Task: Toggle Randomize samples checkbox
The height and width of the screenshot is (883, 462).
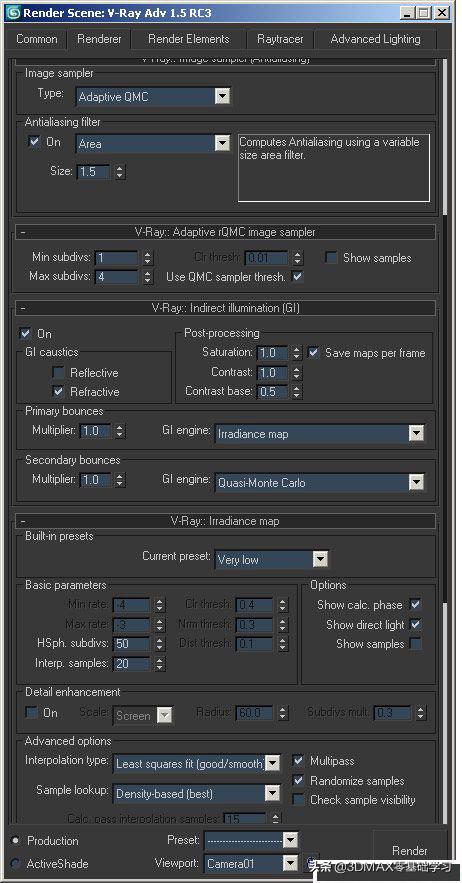Action: point(299,781)
